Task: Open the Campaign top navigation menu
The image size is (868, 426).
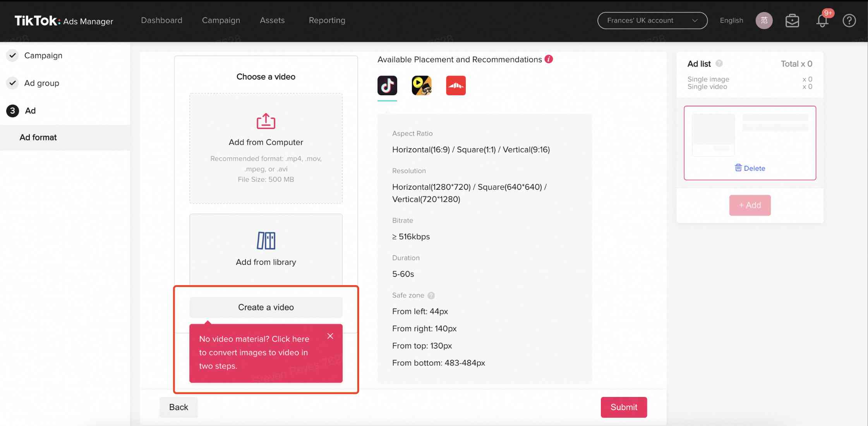Action: (x=221, y=21)
